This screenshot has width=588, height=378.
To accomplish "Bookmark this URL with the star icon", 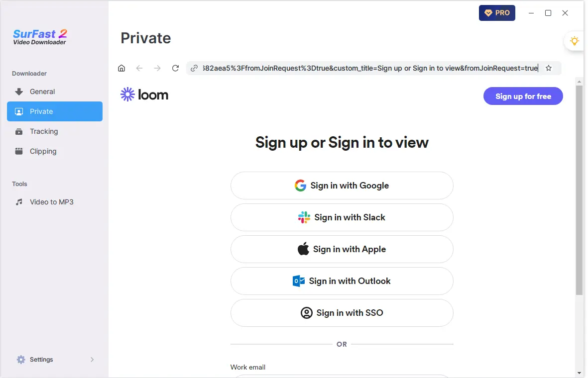I will (x=549, y=68).
